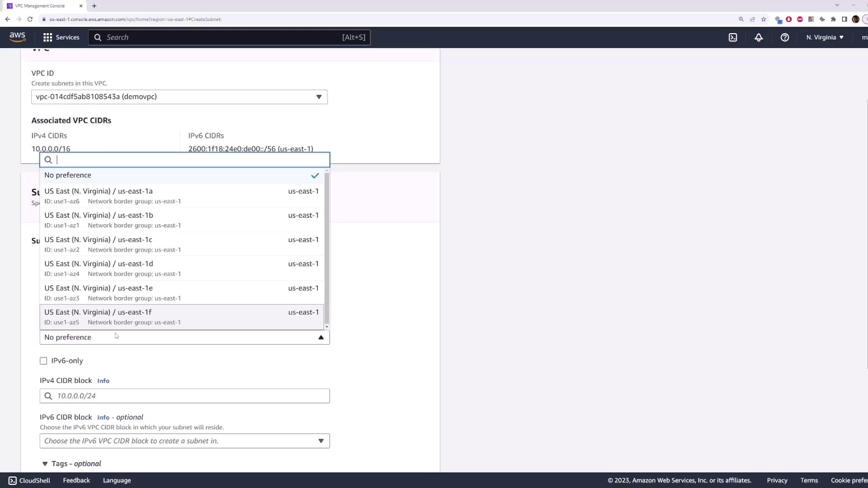Viewport: 868px width, 488px height.
Task: Select the No preference option with the checkmark
Action: (181, 175)
